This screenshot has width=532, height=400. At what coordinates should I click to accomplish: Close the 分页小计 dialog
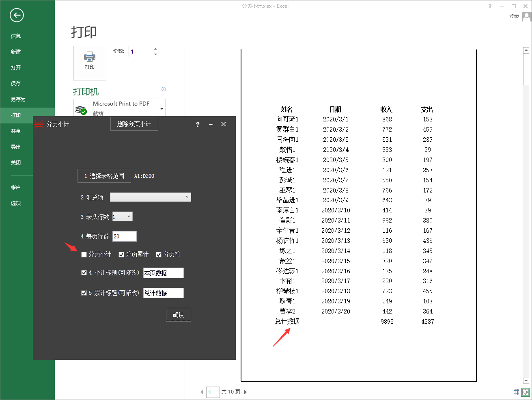(224, 124)
